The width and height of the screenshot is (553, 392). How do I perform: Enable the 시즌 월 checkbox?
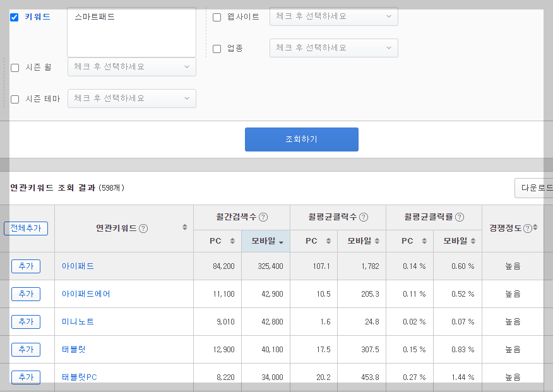tap(15, 68)
